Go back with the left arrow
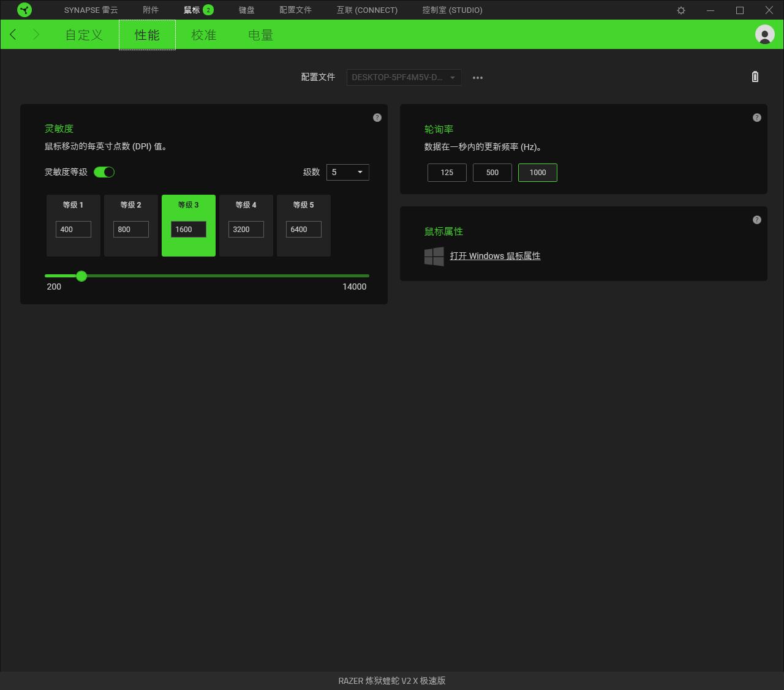This screenshot has width=784, height=690. click(13, 34)
